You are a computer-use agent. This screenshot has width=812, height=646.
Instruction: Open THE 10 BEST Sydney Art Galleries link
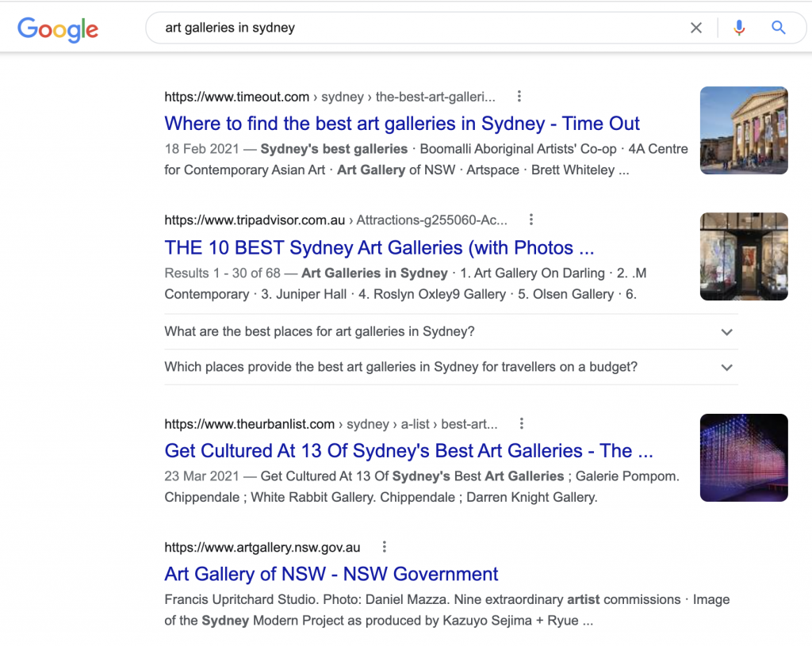(379, 247)
